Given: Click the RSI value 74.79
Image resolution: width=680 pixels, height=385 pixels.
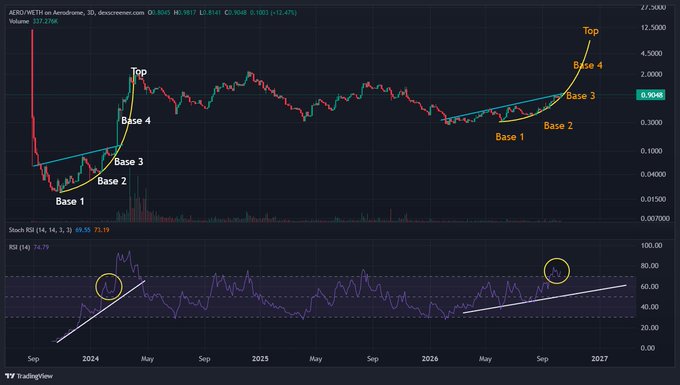Looking at the screenshot, I should (x=41, y=247).
